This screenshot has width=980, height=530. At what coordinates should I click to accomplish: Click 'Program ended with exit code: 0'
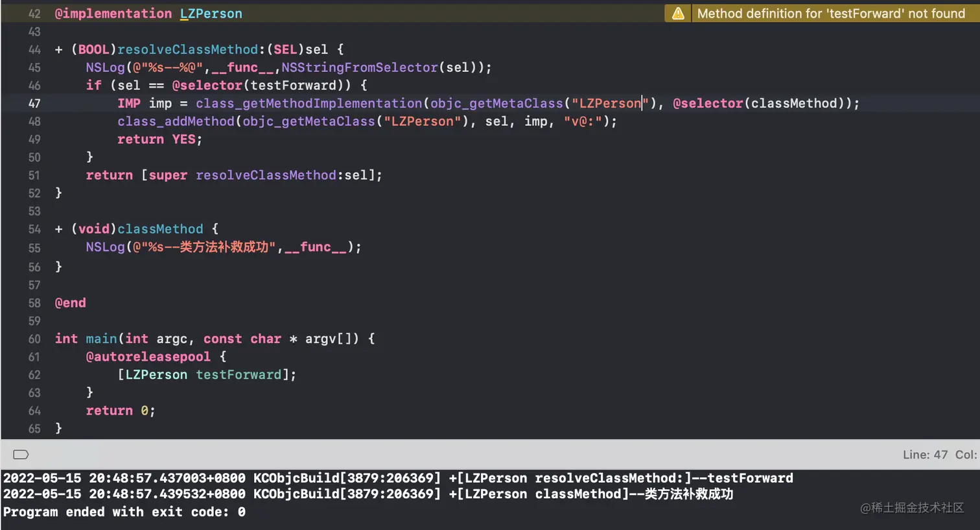point(124,512)
